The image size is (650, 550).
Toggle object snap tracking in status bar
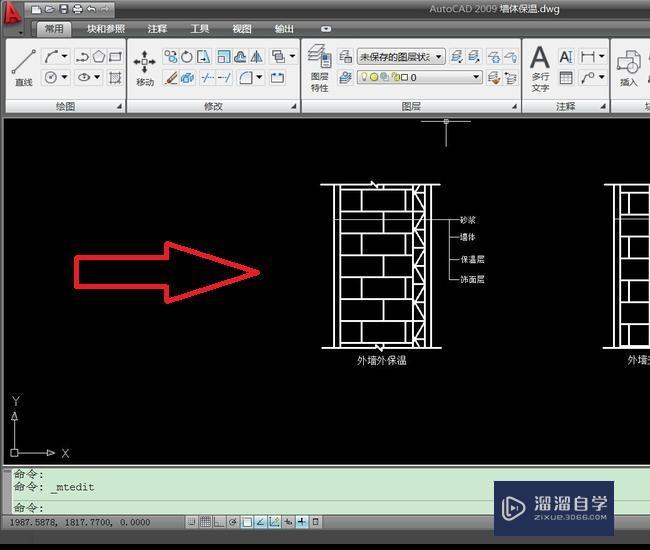tap(261, 522)
